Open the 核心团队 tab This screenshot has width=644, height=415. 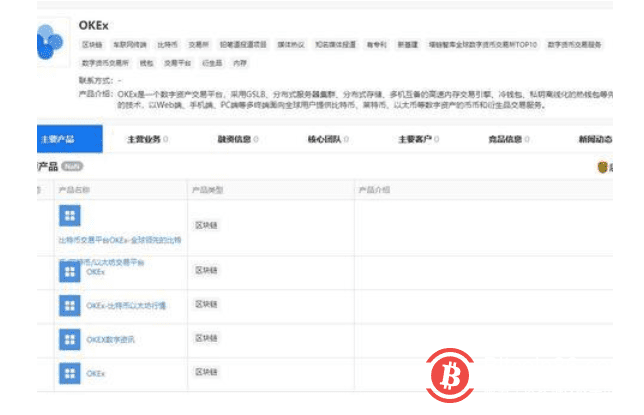(x=328, y=139)
